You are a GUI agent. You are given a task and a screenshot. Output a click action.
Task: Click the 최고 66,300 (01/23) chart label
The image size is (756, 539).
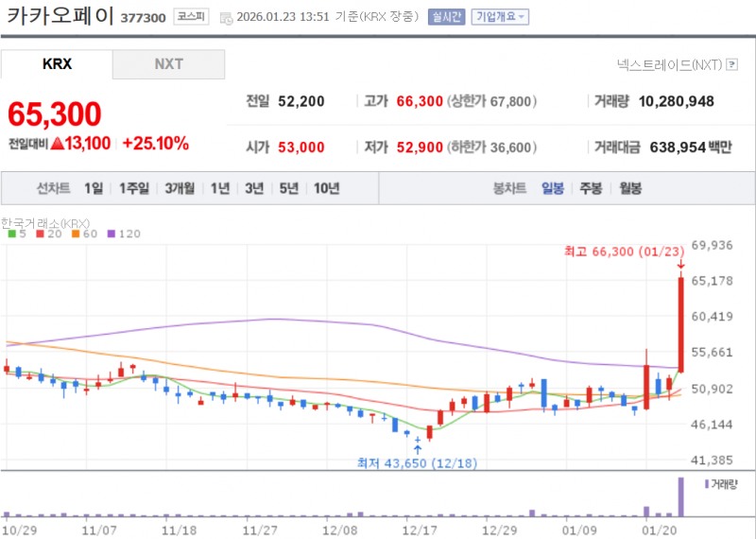(x=625, y=252)
